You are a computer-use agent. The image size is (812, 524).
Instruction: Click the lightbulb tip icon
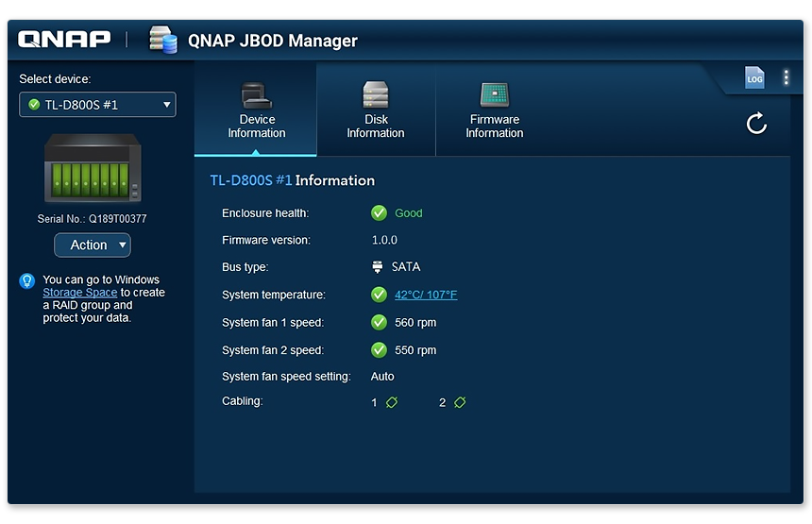pyautogui.click(x=27, y=280)
